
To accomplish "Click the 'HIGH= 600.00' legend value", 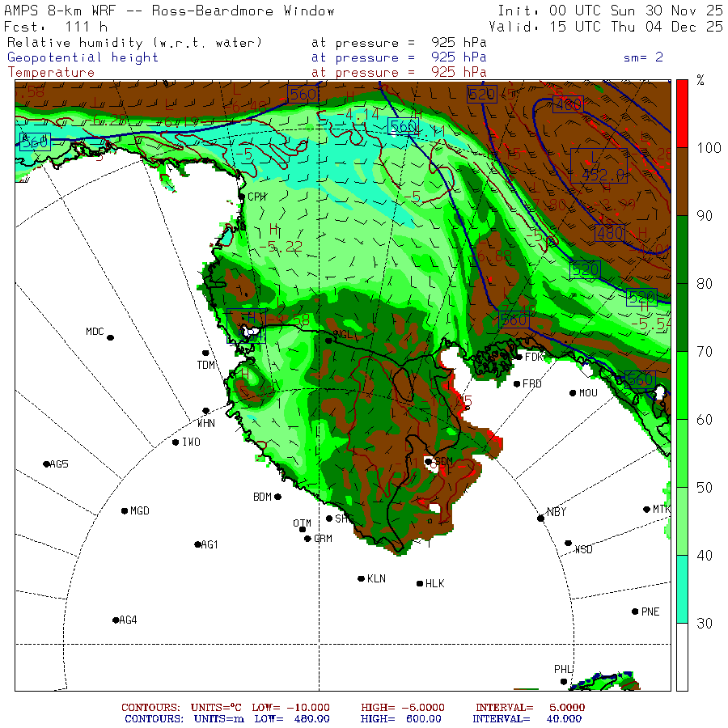I will coord(401,719).
